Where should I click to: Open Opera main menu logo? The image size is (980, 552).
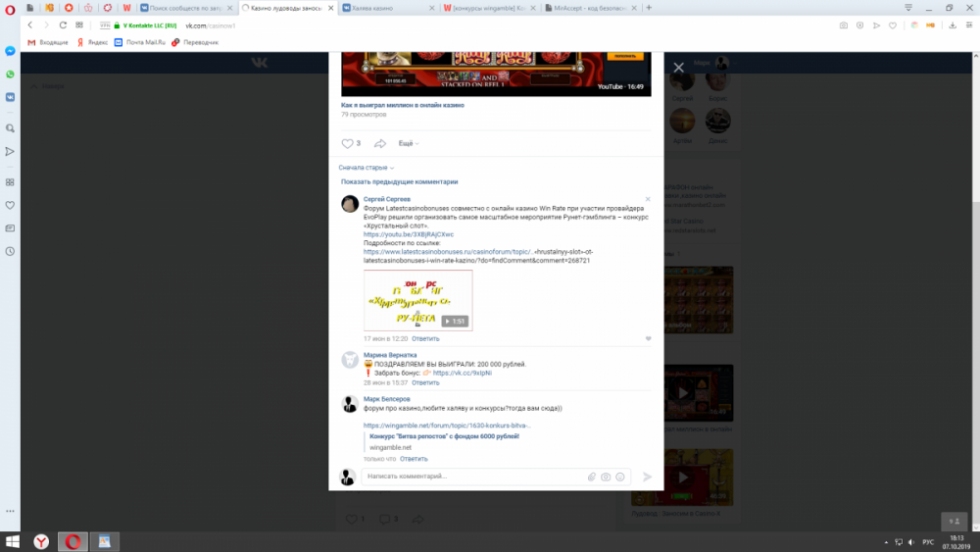tap(10, 10)
